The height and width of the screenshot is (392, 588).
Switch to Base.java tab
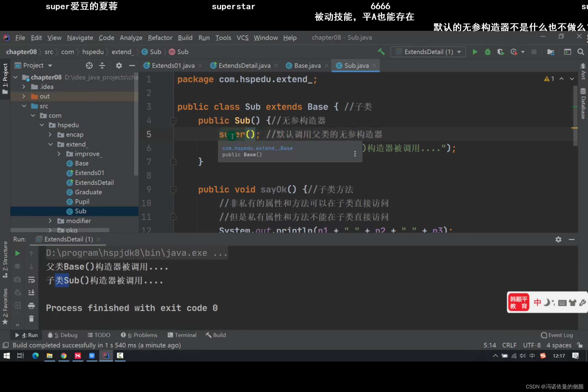pos(307,66)
